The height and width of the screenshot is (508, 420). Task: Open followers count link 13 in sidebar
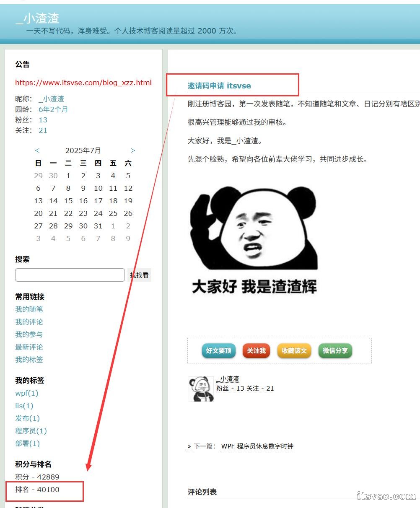pos(43,120)
